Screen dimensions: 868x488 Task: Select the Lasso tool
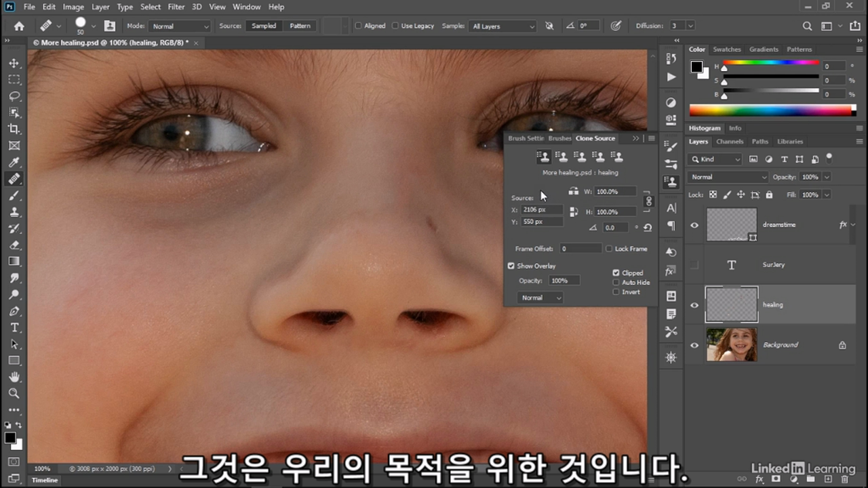pos(14,96)
